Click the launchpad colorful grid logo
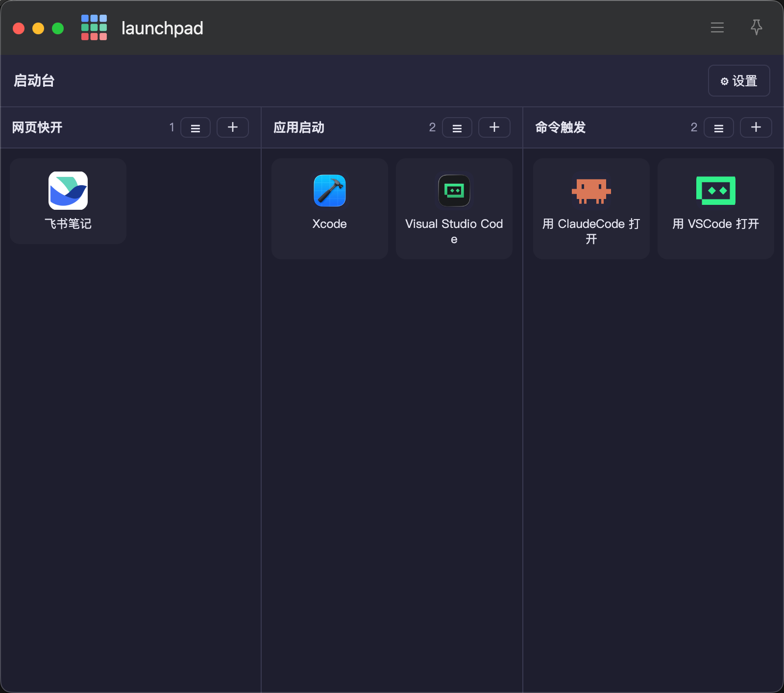The height and width of the screenshot is (693, 784). (x=94, y=27)
